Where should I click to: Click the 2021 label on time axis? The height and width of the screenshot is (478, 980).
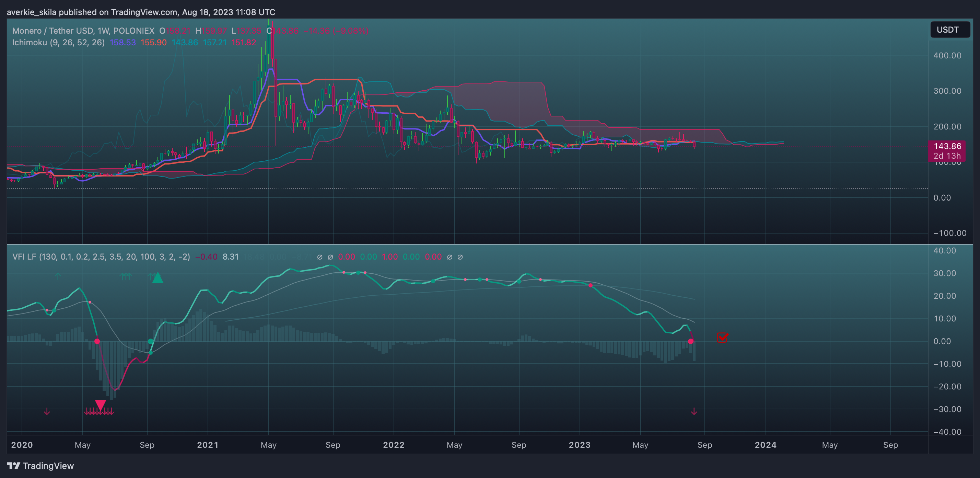click(x=208, y=445)
